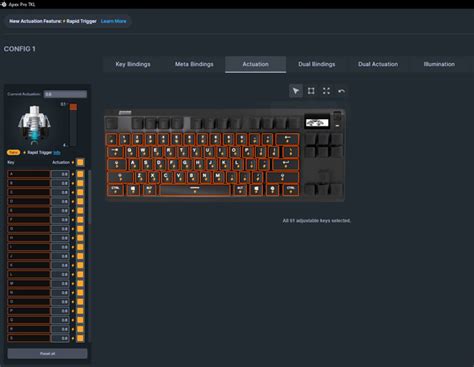Click the actuation value field for key A
Viewport: 474px width, 367px height.
coord(60,174)
